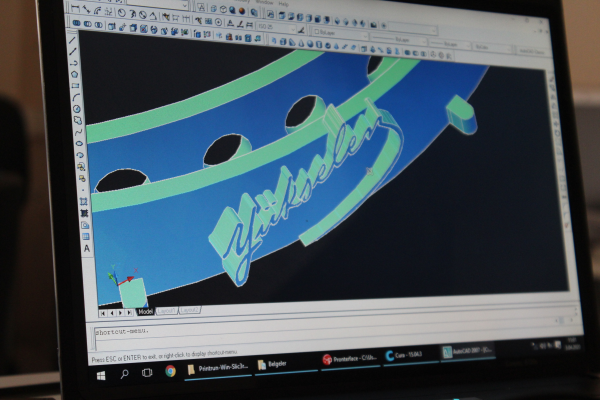Select the Circle tool

[x=77, y=109]
